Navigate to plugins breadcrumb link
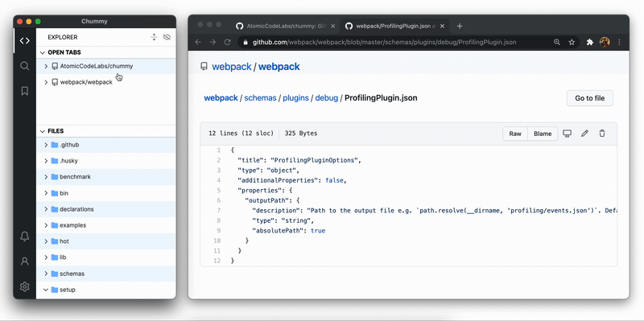The image size is (644, 321). point(295,98)
